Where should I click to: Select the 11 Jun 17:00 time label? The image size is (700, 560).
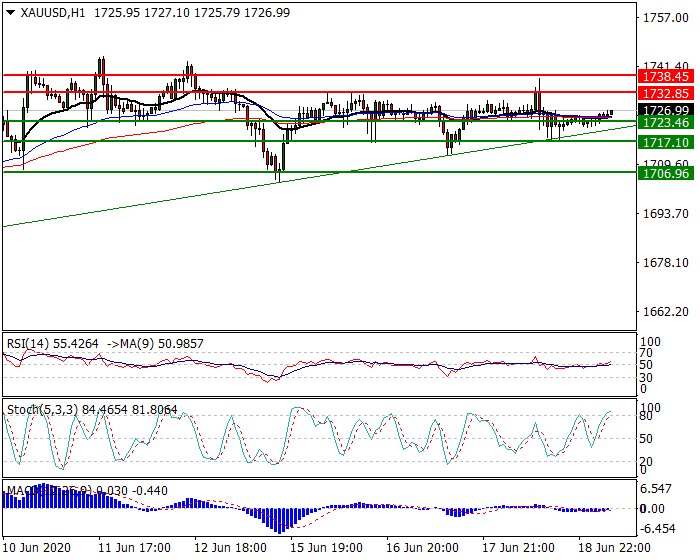(134, 547)
